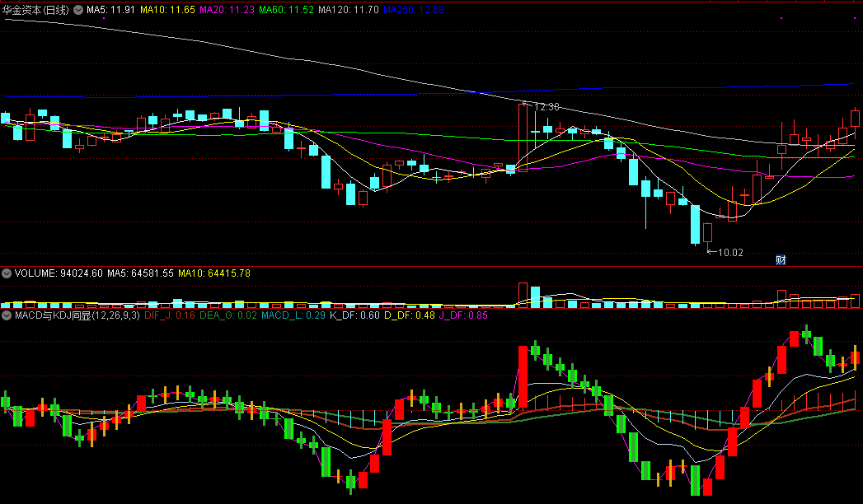
Task: Click the 12.38 high price annotation
Action: coord(546,106)
